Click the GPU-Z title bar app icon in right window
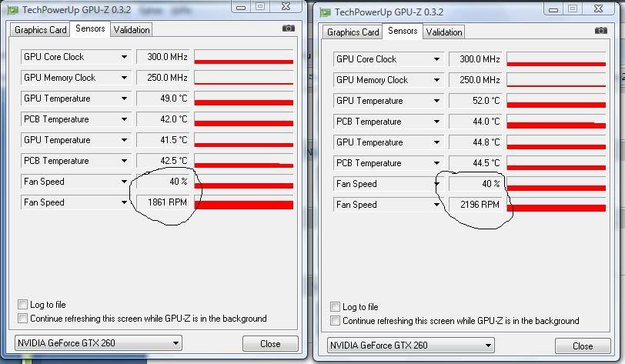This screenshot has width=625, height=364. pos(326,12)
